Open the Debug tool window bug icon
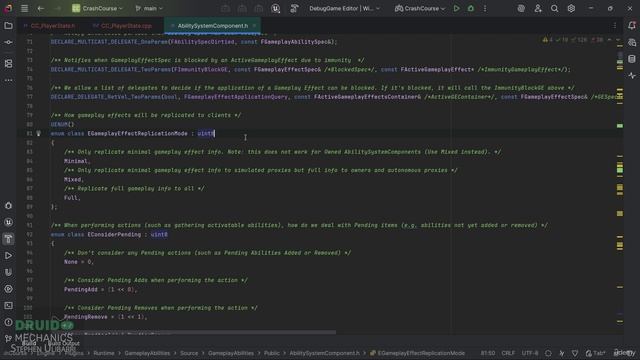This screenshot has height=360, width=640. pyautogui.click(x=8, y=206)
